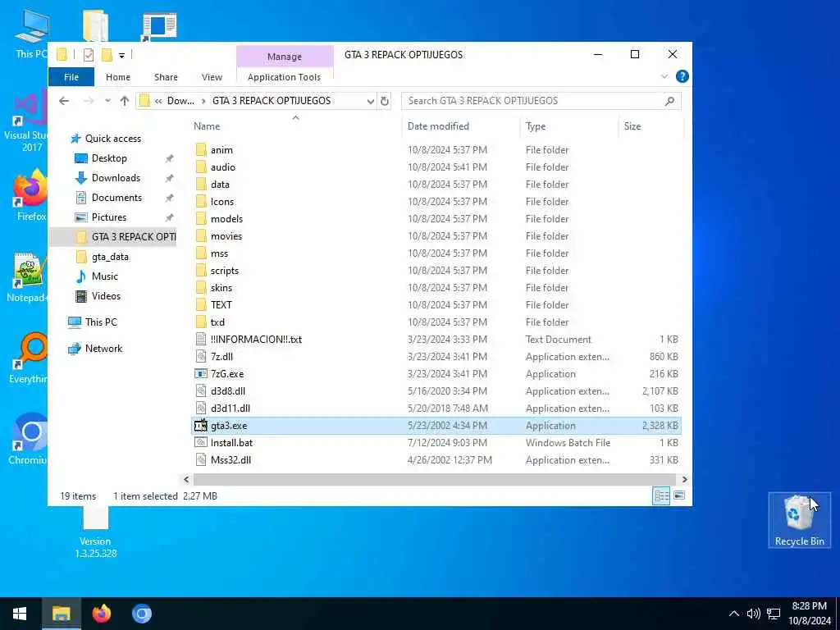Open the Customize Quick Access Toolbar dropdown

point(121,55)
